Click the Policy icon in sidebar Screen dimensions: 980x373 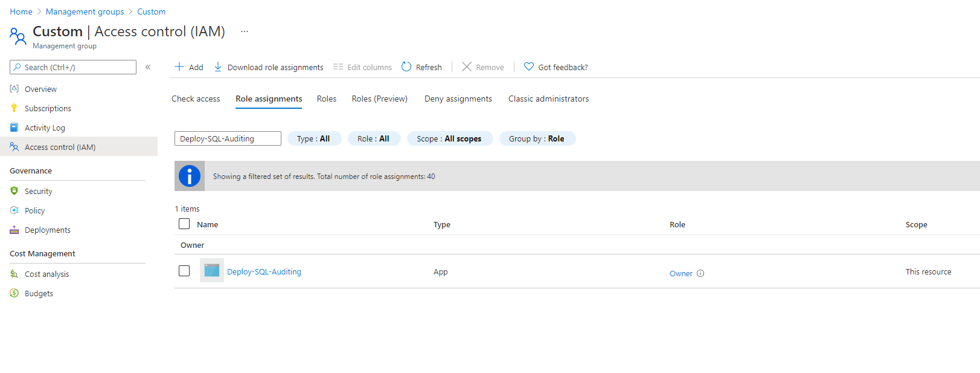(x=14, y=210)
